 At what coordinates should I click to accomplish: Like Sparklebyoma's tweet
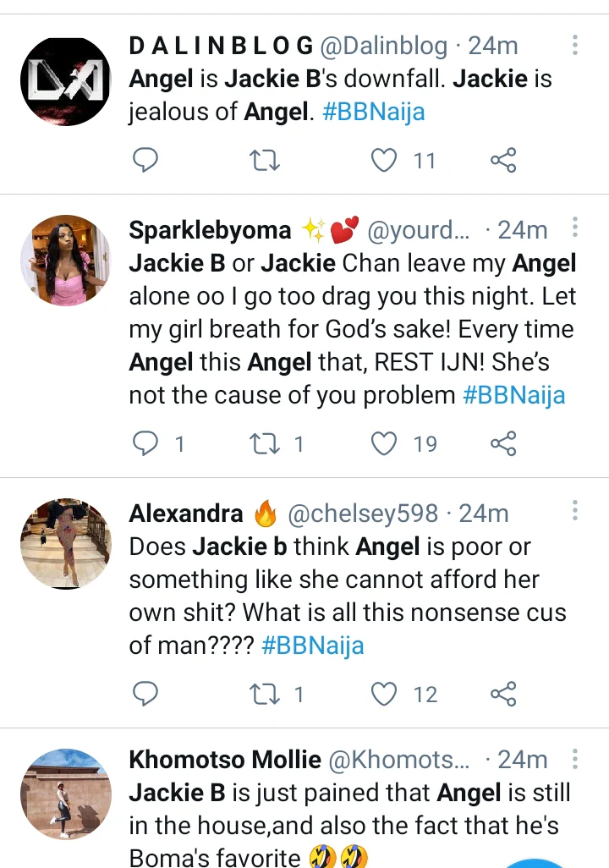coord(385,442)
